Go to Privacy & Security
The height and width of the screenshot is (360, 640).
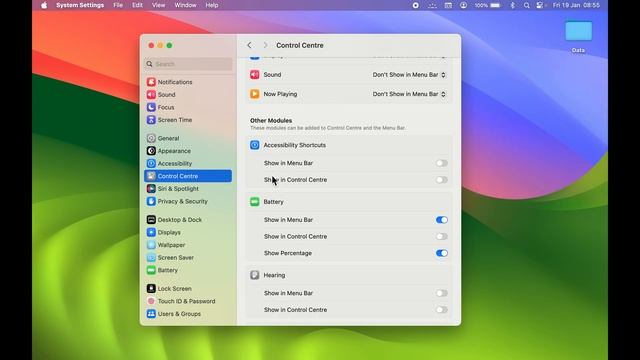177,202
